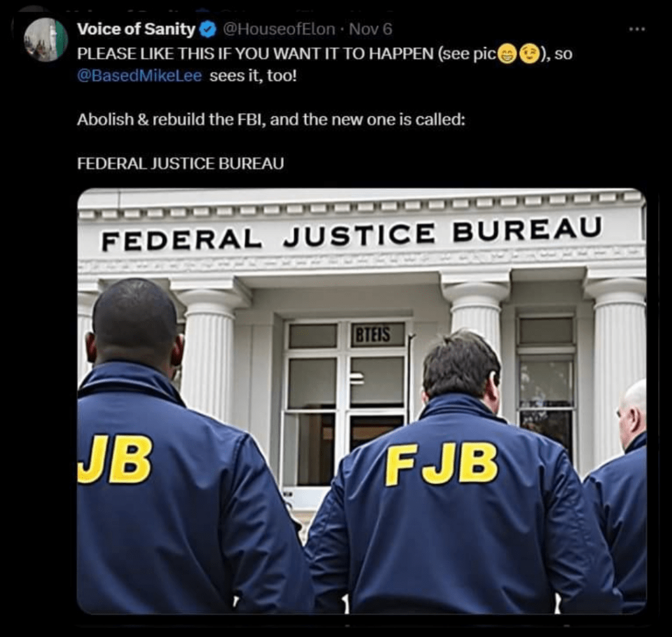Click the partial JB lettering on left jacket
Screen dimensions: 672x637
coord(115,459)
